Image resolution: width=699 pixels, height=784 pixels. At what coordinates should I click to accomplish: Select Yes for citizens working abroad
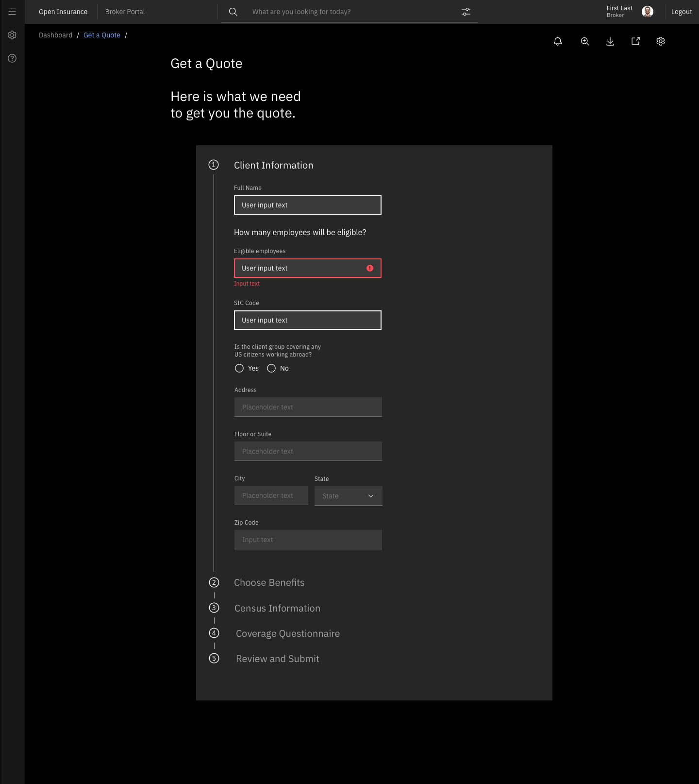[239, 368]
